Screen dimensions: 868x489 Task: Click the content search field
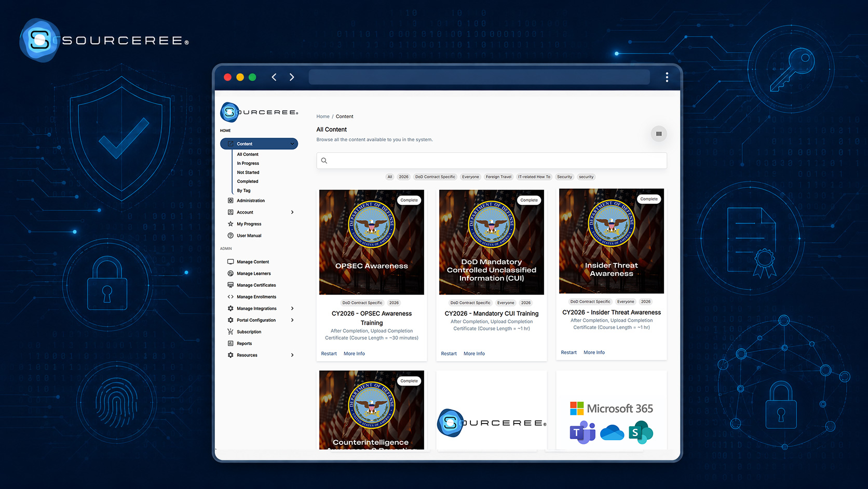[x=492, y=161]
